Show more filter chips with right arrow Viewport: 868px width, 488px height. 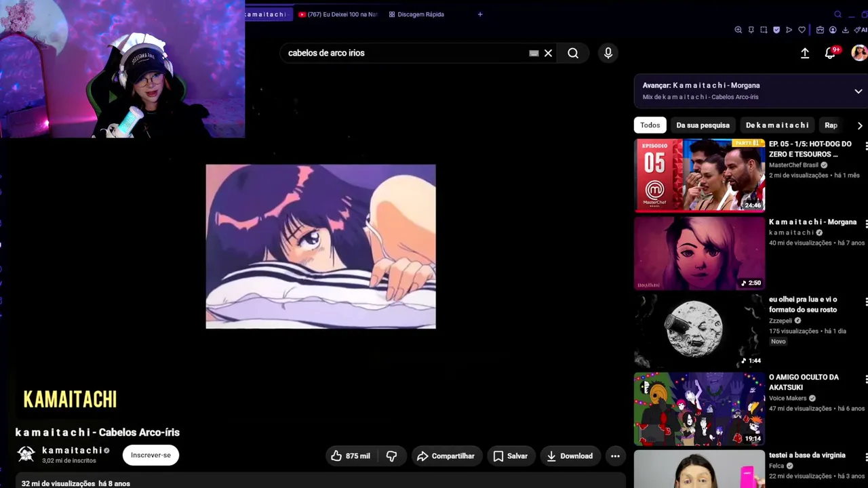point(860,125)
